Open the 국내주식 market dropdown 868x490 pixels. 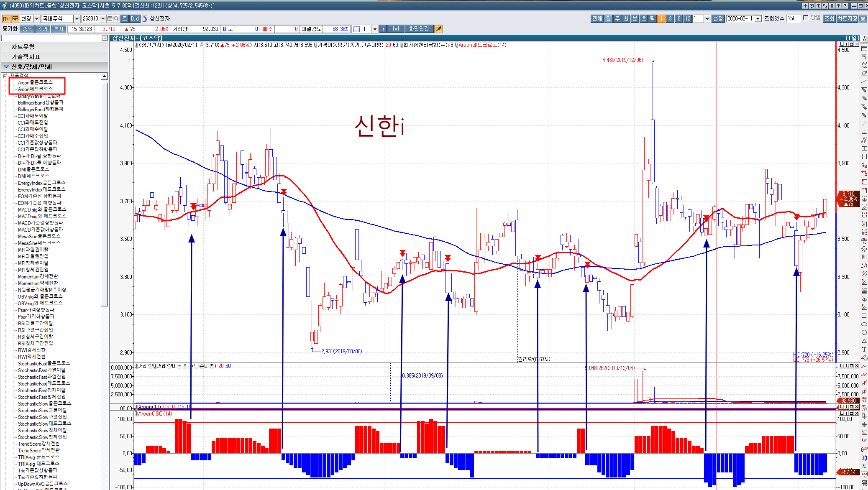pyautogui.click(x=77, y=18)
